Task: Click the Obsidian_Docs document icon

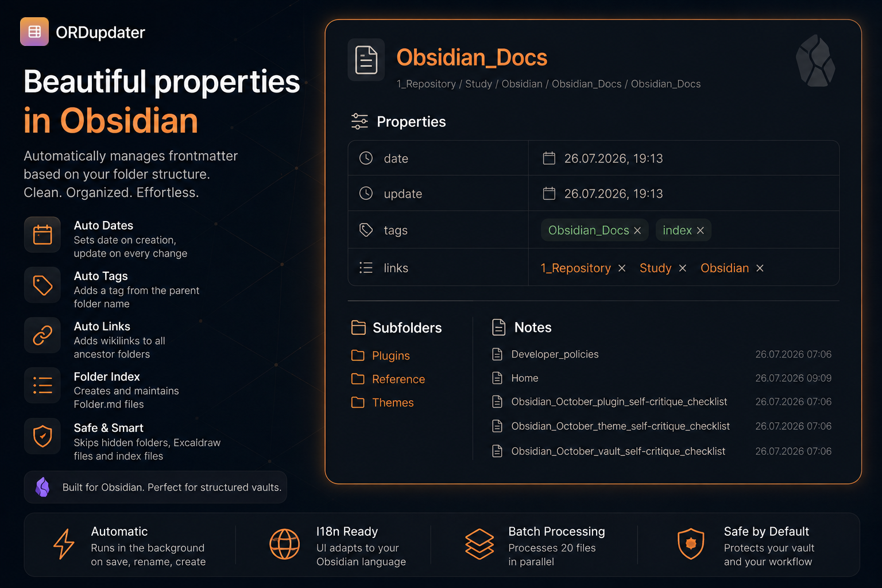Action: coord(366,60)
